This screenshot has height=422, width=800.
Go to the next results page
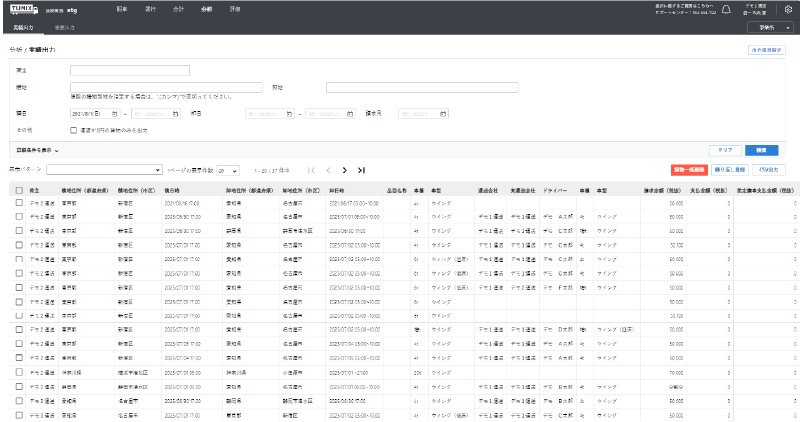(344, 170)
